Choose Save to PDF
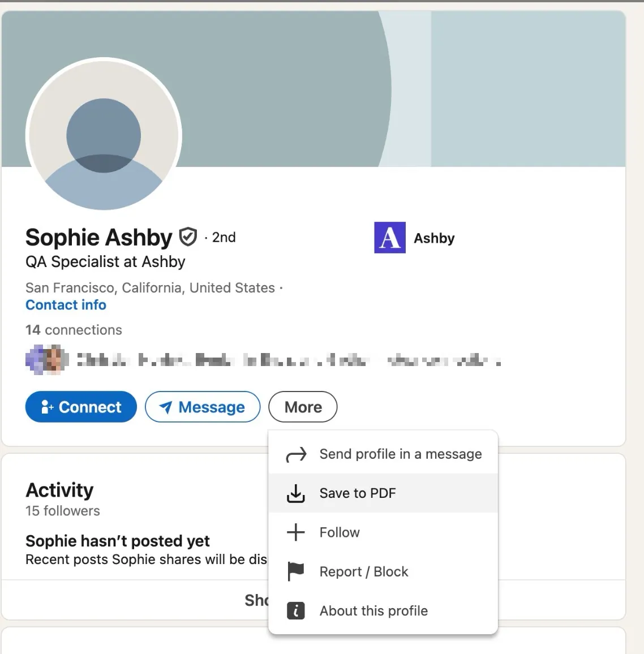The height and width of the screenshot is (654, 644). (x=383, y=493)
